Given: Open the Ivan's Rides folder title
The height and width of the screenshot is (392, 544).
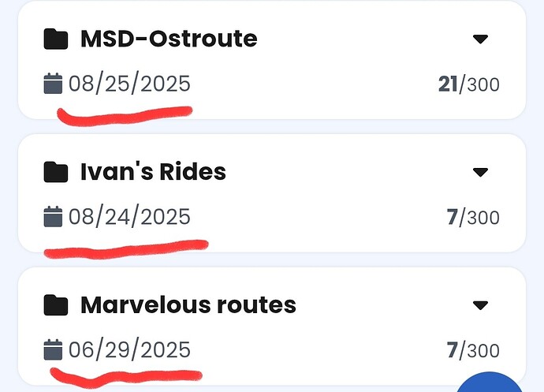Looking at the screenshot, I should [153, 171].
